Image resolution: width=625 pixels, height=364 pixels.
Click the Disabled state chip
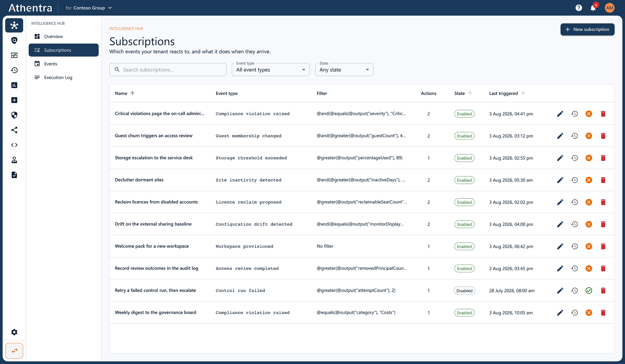[x=464, y=290]
